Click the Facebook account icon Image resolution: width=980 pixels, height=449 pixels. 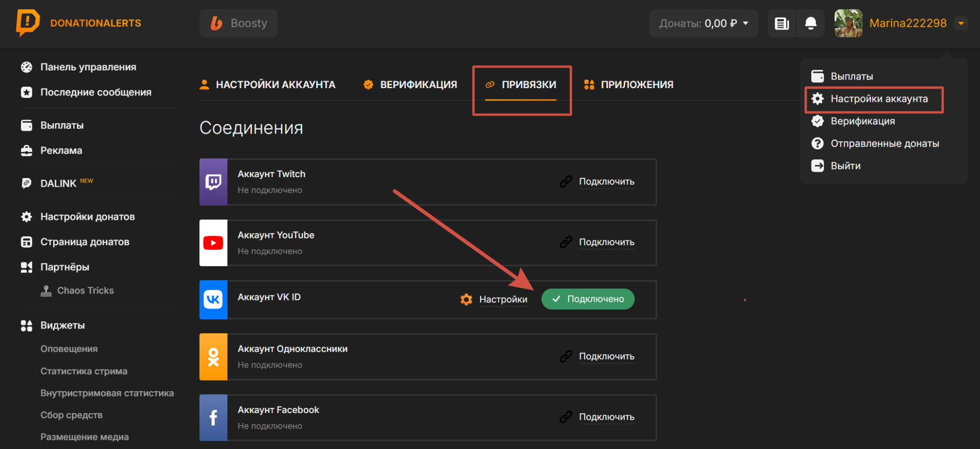coord(213,417)
